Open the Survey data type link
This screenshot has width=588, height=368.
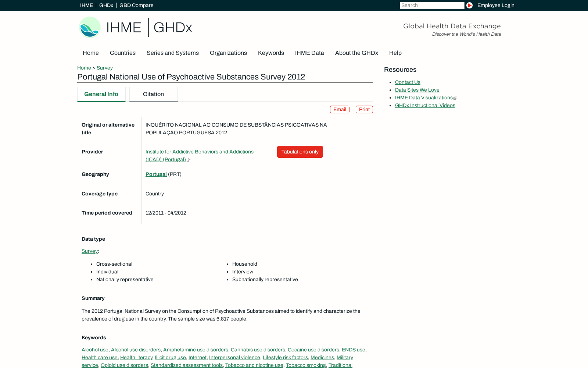pos(90,251)
